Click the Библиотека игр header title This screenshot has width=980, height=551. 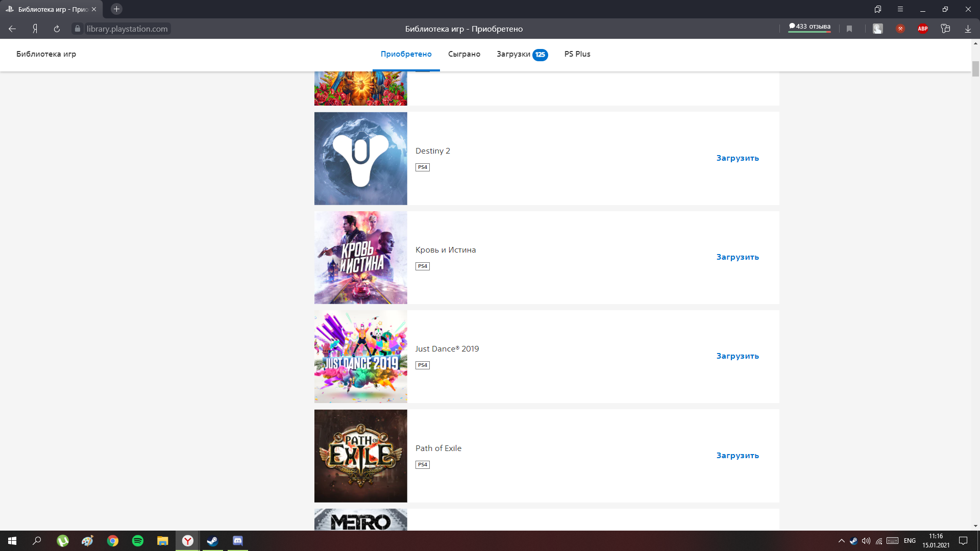coord(46,54)
